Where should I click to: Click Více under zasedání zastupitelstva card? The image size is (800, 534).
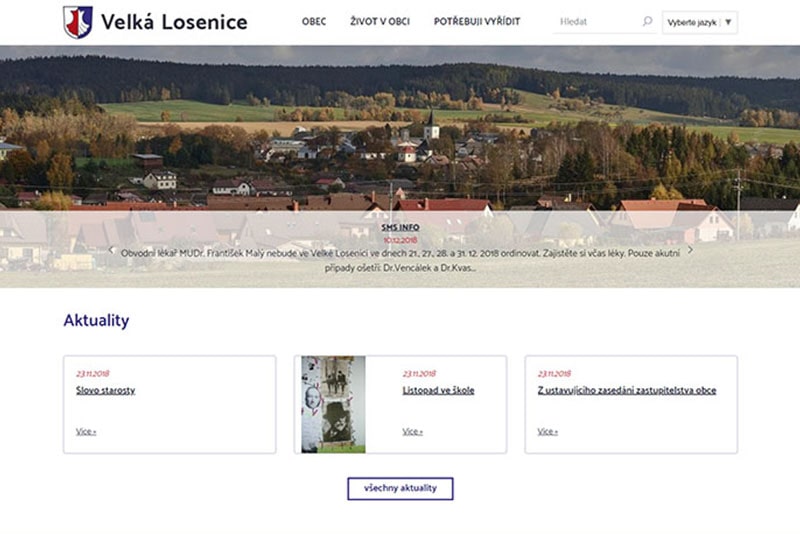(548, 431)
